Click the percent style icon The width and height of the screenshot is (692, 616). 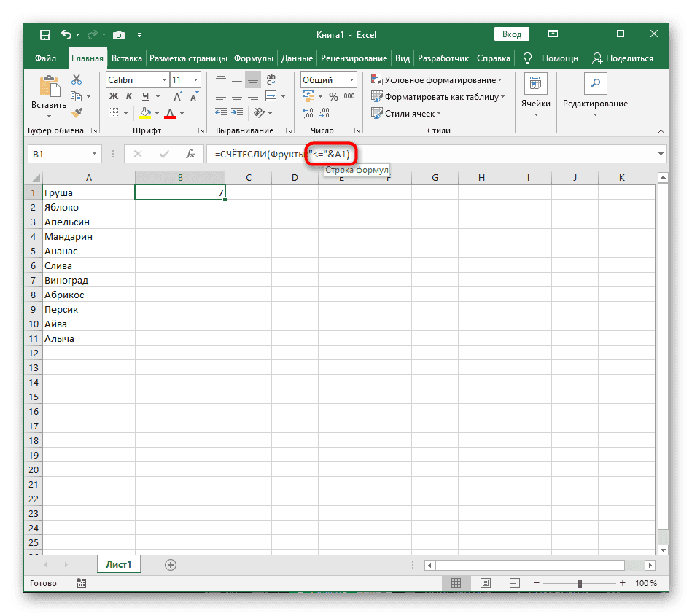pyautogui.click(x=333, y=96)
